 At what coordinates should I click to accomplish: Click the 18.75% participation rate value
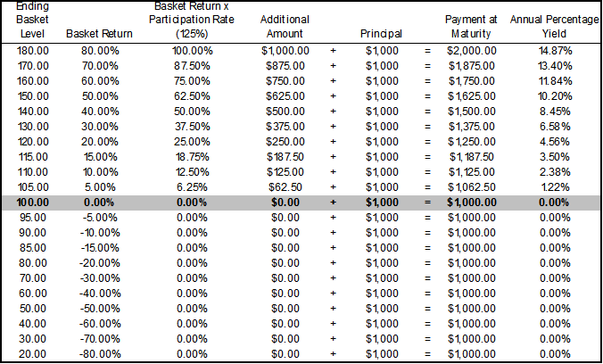(x=193, y=156)
